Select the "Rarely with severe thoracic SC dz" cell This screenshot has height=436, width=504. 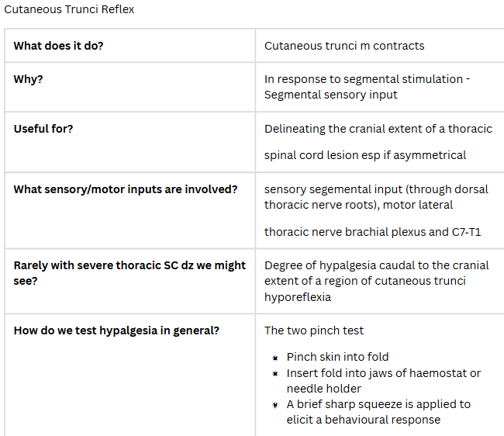point(129,265)
